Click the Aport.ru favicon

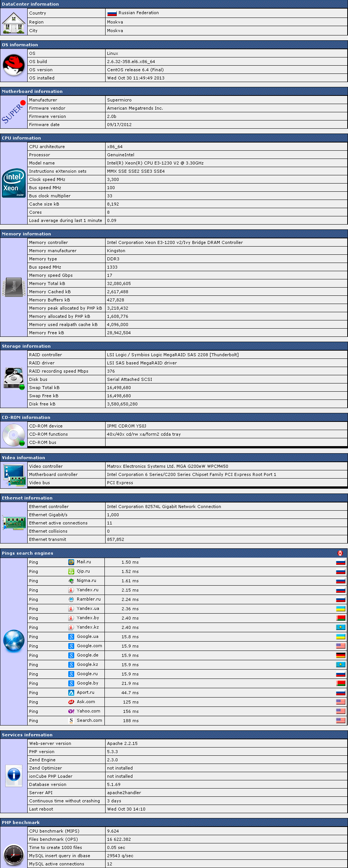[x=71, y=693]
